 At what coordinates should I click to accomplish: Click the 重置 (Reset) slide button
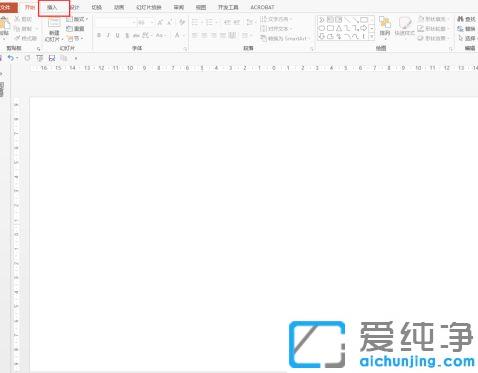75,29
